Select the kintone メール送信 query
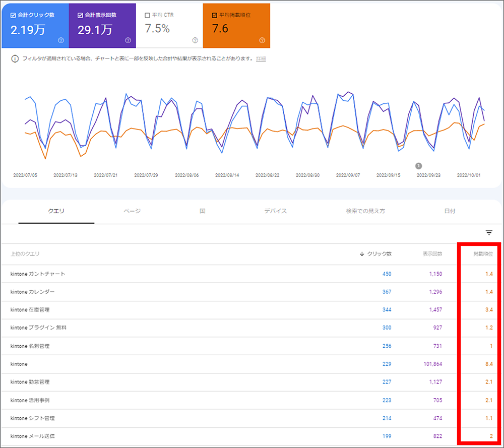The height and width of the screenshot is (448, 504). (x=32, y=436)
